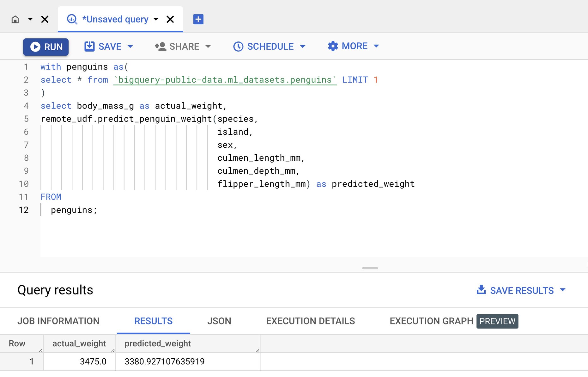Click 'predicted_weight' alias in the editor

[373, 184]
